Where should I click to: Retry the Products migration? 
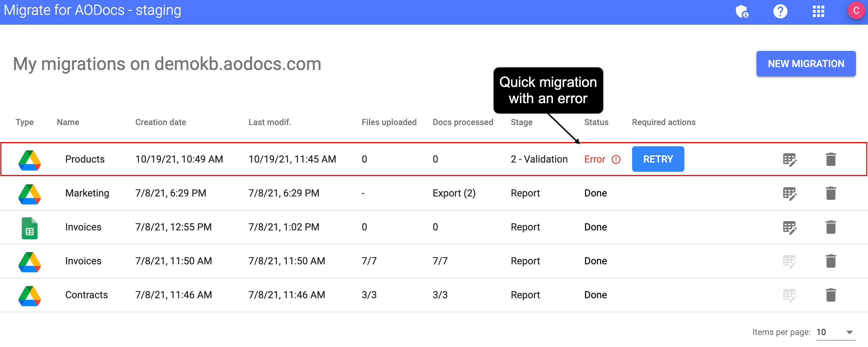(658, 159)
